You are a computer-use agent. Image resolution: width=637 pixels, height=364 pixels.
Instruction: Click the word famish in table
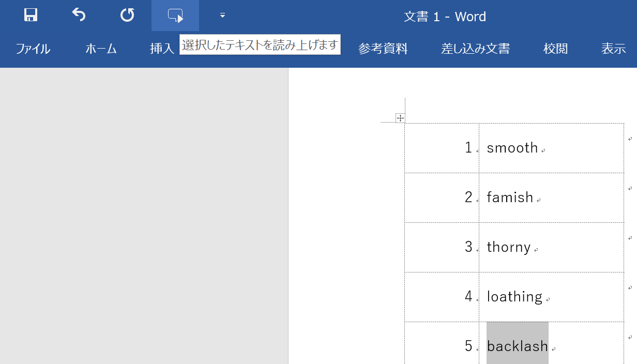510,198
